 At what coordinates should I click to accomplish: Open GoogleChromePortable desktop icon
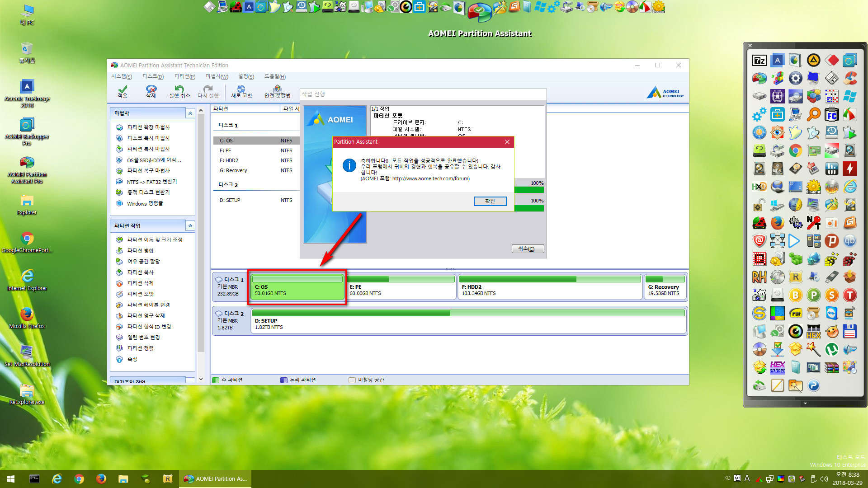pyautogui.click(x=27, y=242)
